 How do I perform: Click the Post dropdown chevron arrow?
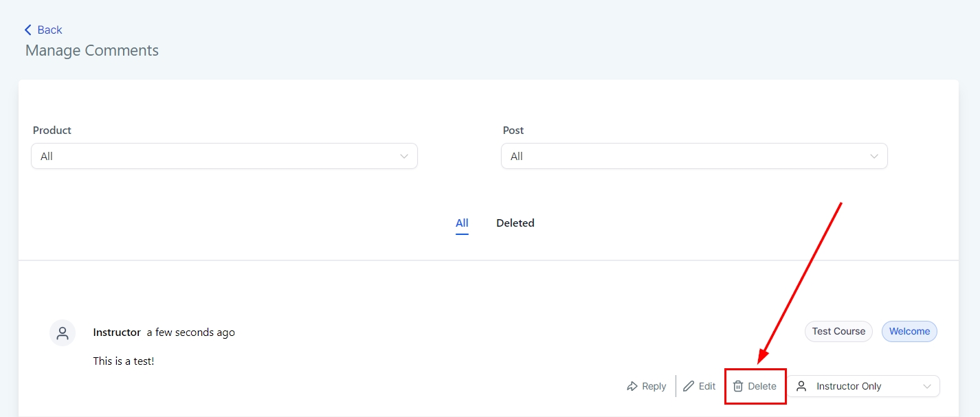point(874,157)
